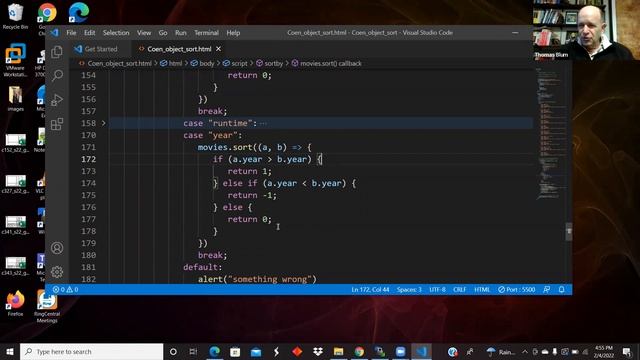The height and width of the screenshot is (360, 640).
Task: Open the Go menu
Action: (163, 33)
